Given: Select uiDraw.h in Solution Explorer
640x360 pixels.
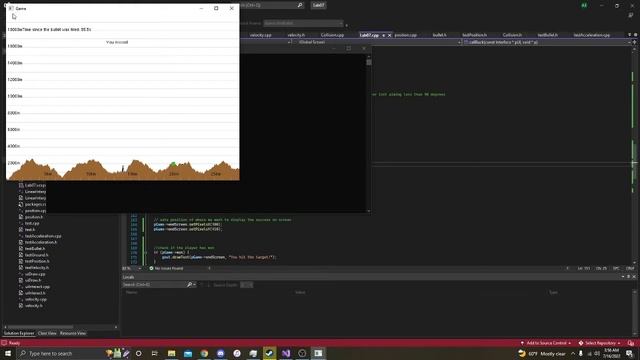Looking at the screenshot, I should tap(33, 280).
